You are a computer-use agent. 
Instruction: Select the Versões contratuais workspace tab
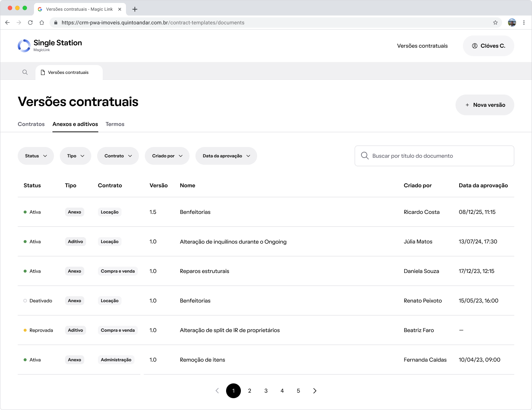tap(69, 72)
